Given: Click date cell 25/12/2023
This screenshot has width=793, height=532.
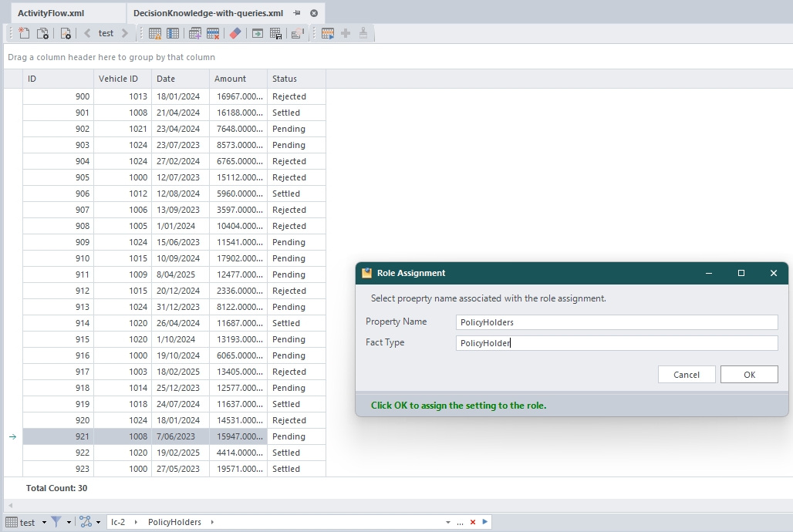Looking at the screenshot, I should 181,388.
